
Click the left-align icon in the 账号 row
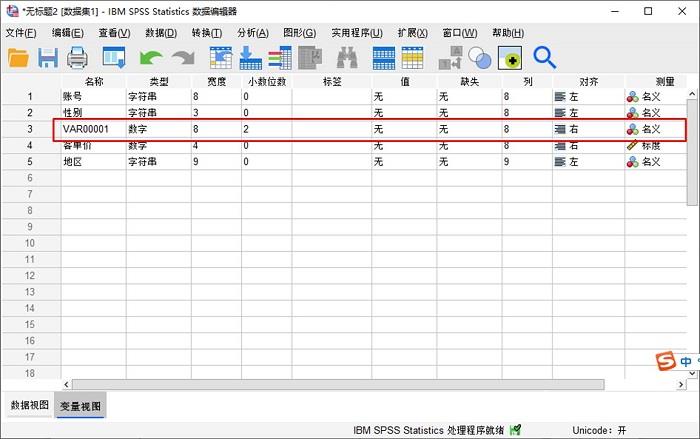tap(560, 96)
